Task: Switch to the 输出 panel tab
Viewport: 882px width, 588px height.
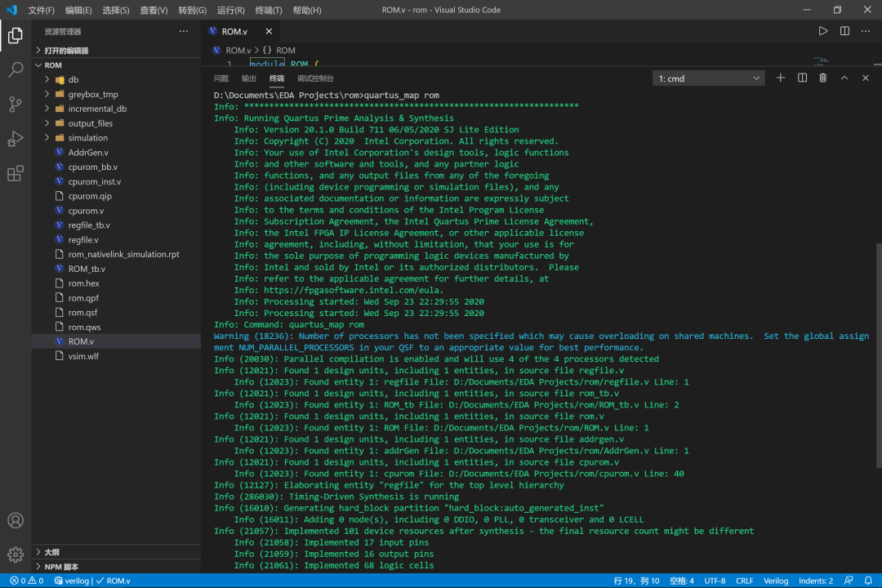Action: [248, 78]
